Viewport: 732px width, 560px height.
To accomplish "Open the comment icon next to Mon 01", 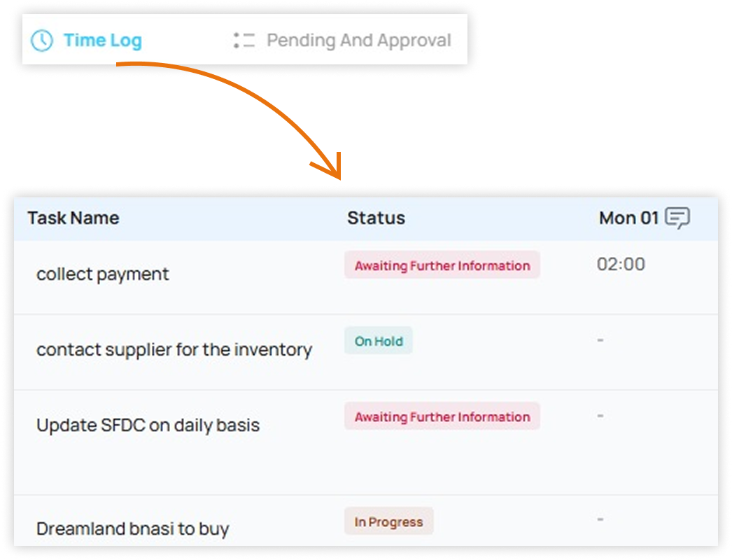I will [x=677, y=218].
